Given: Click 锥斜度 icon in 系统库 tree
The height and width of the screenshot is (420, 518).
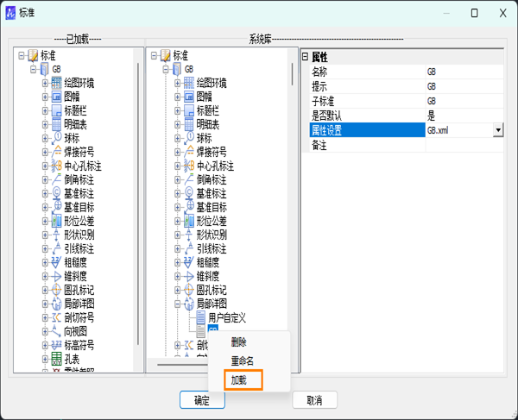Looking at the screenshot, I should tap(188, 276).
